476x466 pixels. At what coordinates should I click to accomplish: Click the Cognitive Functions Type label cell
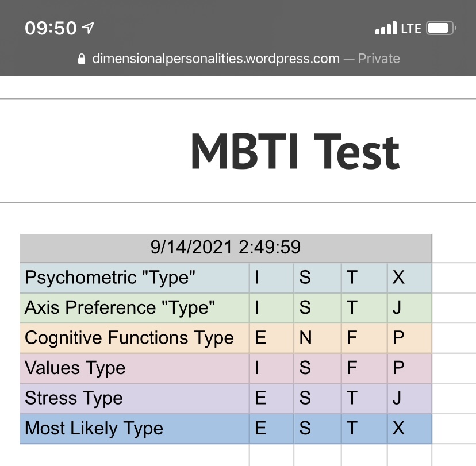point(135,338)
